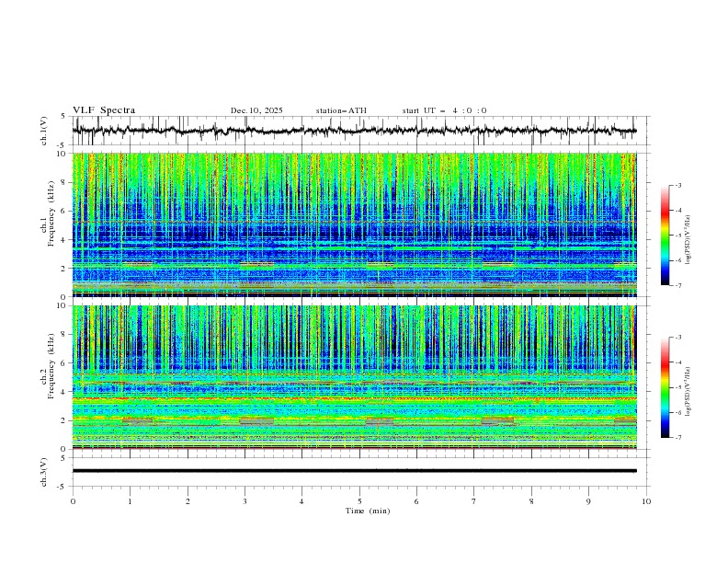Image resolution: width=728 pixels, height=563 pixels.
Task: Click the 8-minute tick on the Time axis
Action: (531, 500)
